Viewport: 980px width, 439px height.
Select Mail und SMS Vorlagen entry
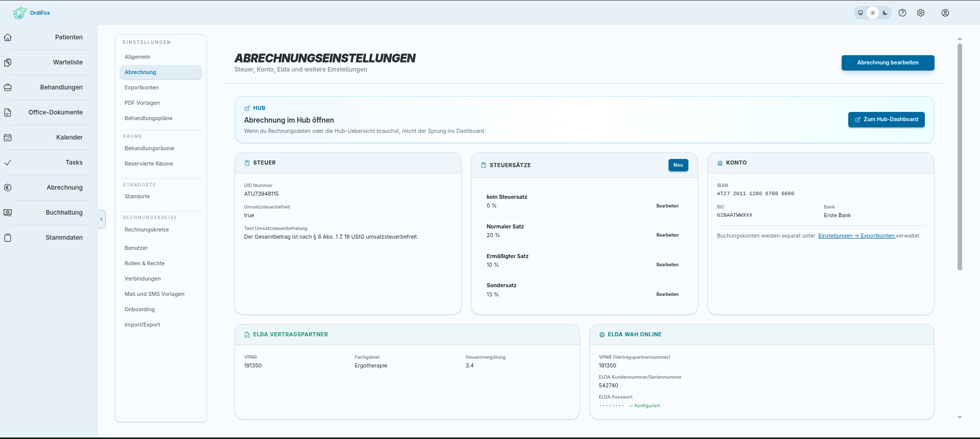[x=161, y=294]
